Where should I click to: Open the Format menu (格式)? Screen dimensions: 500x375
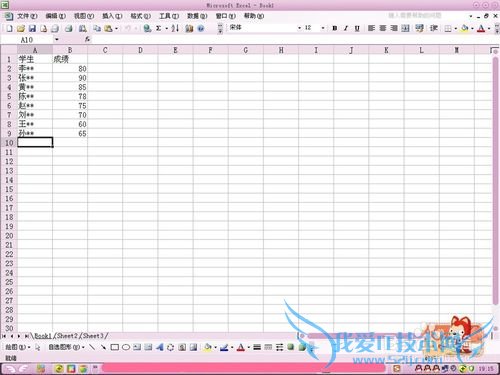click(140, 16)
